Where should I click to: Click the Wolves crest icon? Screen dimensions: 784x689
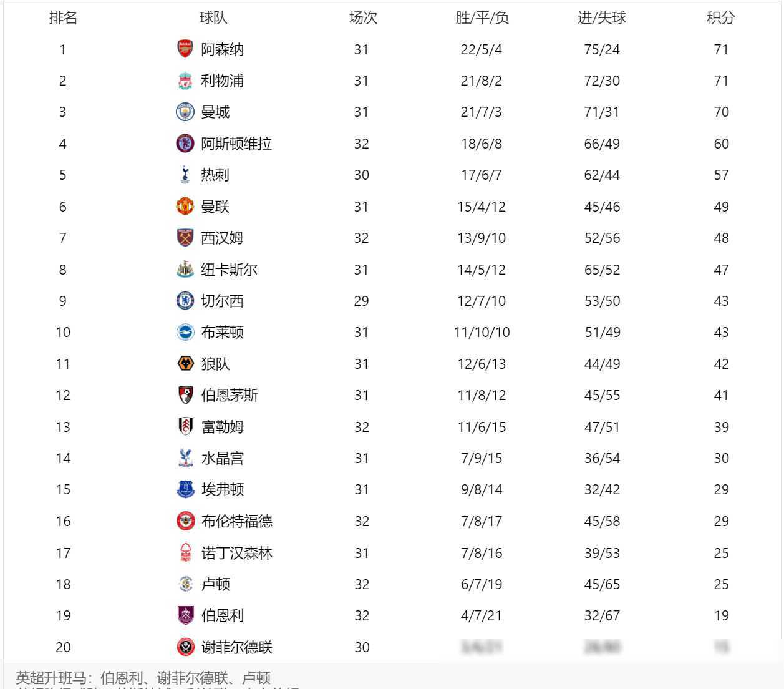click(x=185, y=364)
